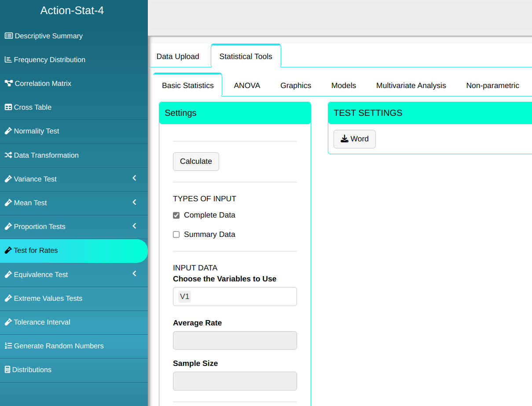This screenshot has height=406, width=532.
Task: Switch to the Data Upload tab
Action: [178, 56]
